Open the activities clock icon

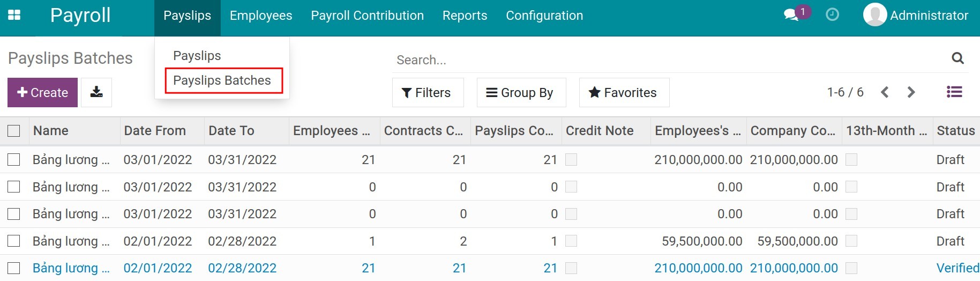(x=832, y=15)
